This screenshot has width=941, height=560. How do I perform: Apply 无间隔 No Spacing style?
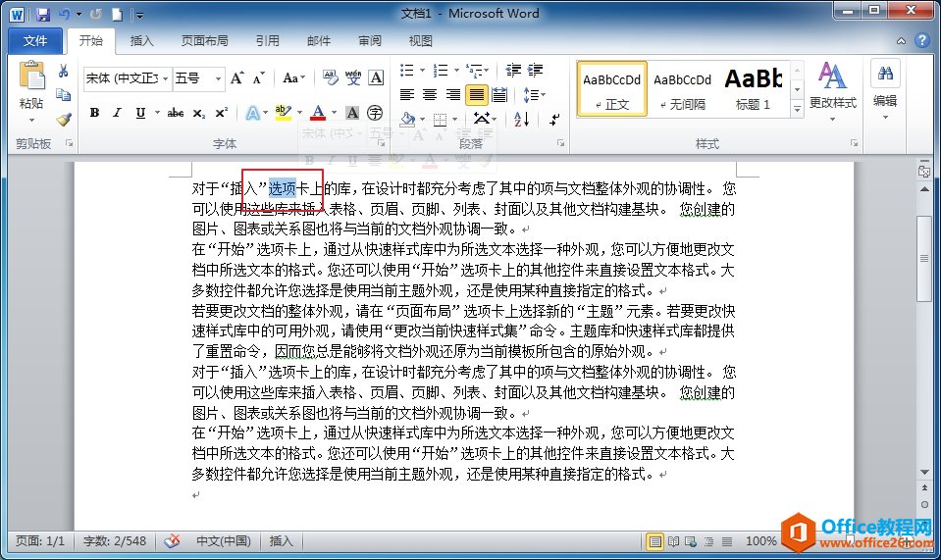coord(682,88)
